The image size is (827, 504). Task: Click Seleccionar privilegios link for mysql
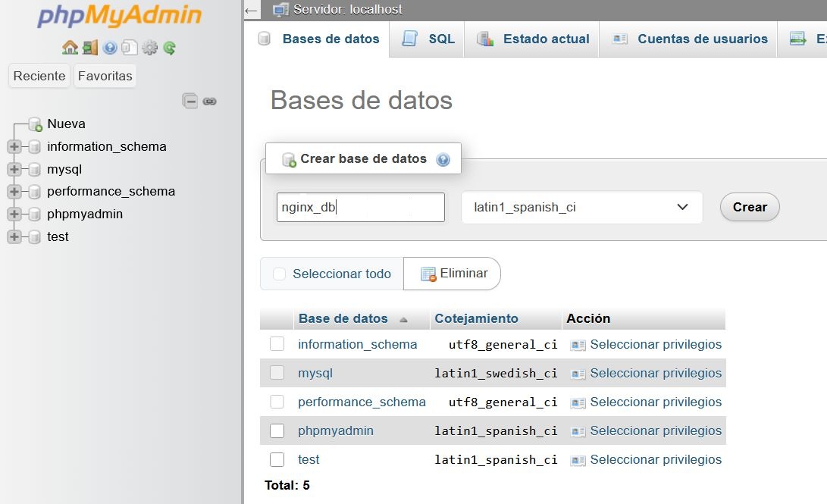655,373
